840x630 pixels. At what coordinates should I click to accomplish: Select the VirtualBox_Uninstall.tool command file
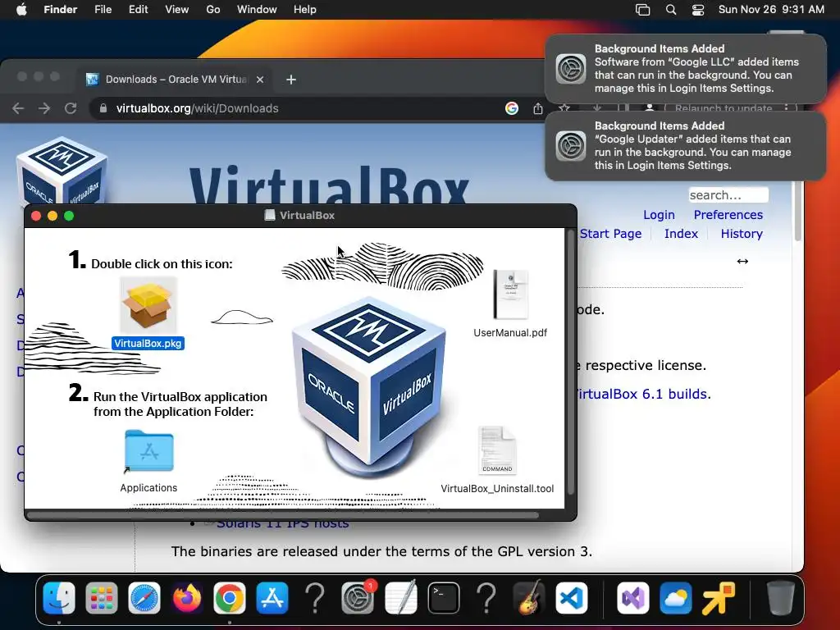tap(497, 450)
